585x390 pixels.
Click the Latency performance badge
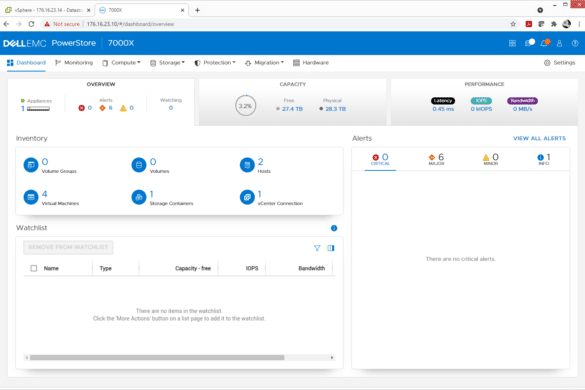click(443, 101)
